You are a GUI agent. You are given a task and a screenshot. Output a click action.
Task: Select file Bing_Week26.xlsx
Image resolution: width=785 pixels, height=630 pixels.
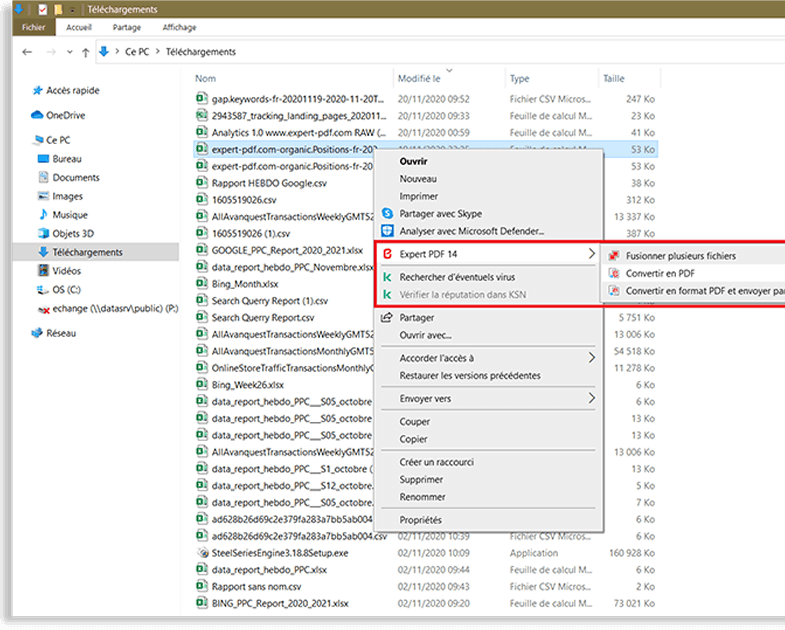click(x=247, y=385)
